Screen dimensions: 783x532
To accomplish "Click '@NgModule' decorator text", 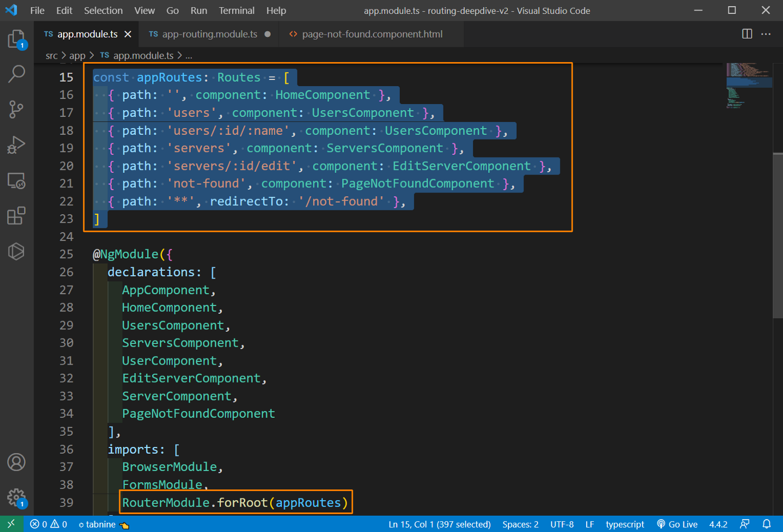I will [126, 255].
